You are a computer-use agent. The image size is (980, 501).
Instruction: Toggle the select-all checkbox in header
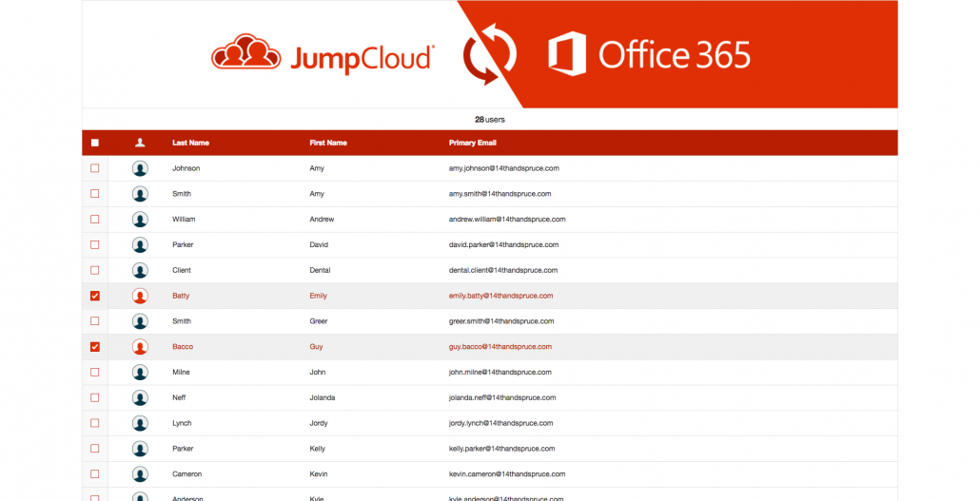point(94,143)
